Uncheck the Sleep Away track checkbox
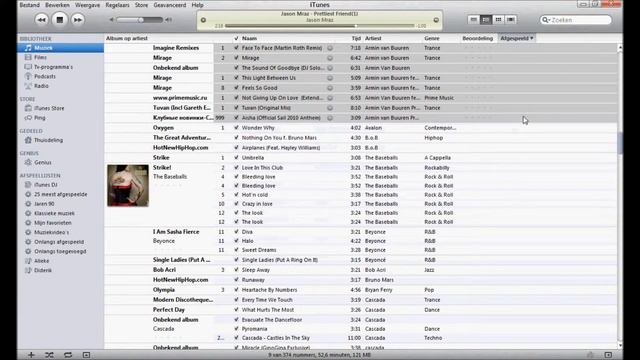 point(236,270)
